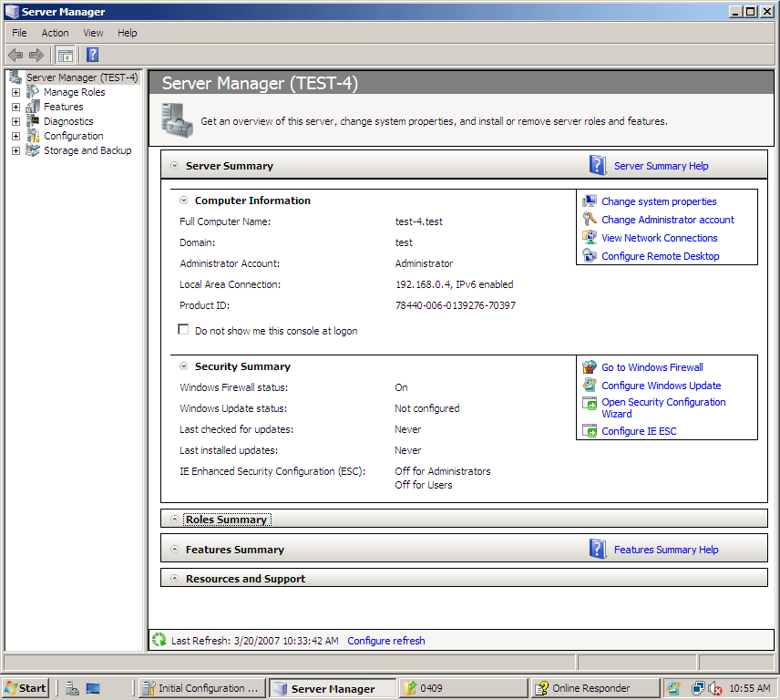Click the Change Administrator account keys icon
The width and height of the screenshot is (780, 700).
click(x=590, y=219)
